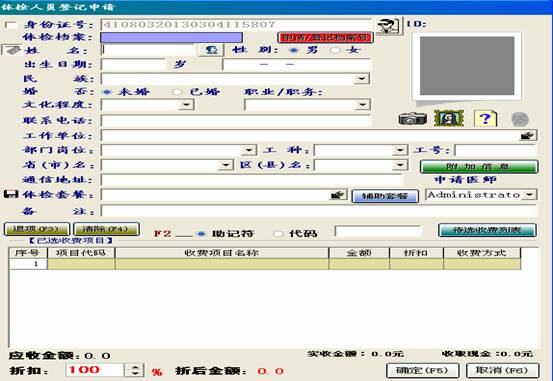Click the fingerprint icon
This screenshot has width=553, height=381.
click(x=520, y=119)
